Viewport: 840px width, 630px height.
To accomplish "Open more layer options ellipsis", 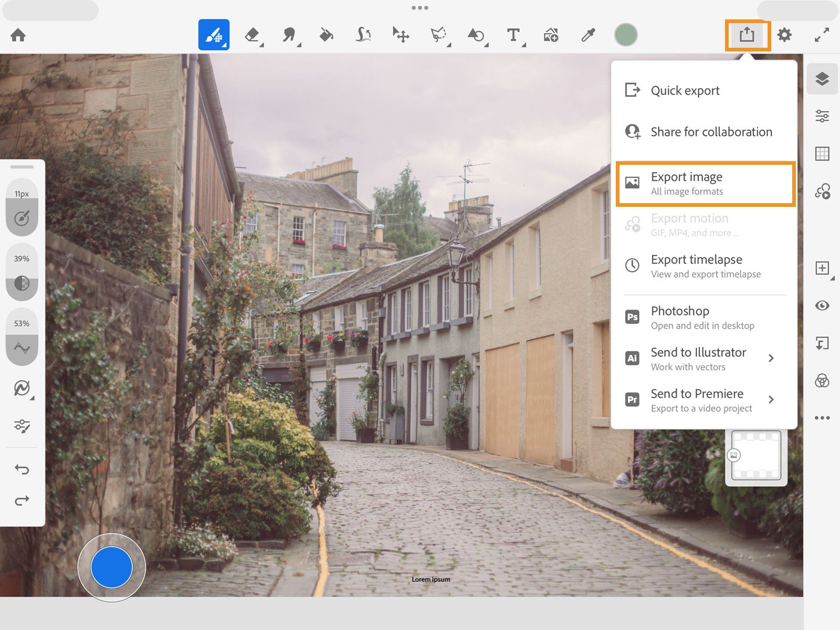I will pyautogui.click(x=822, y=418).
